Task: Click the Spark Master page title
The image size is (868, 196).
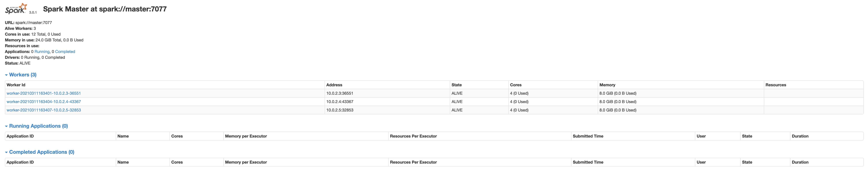Action: pos(105,9)
